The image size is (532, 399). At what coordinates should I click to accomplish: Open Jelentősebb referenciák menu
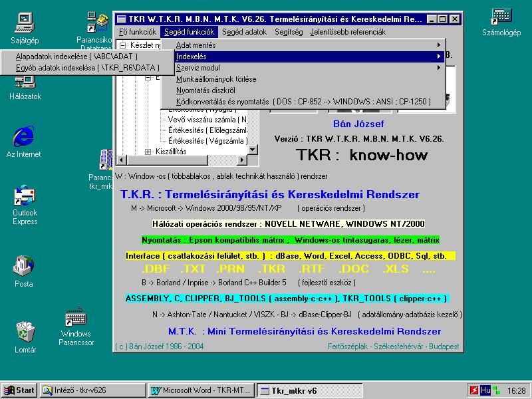tap(348, 32)
